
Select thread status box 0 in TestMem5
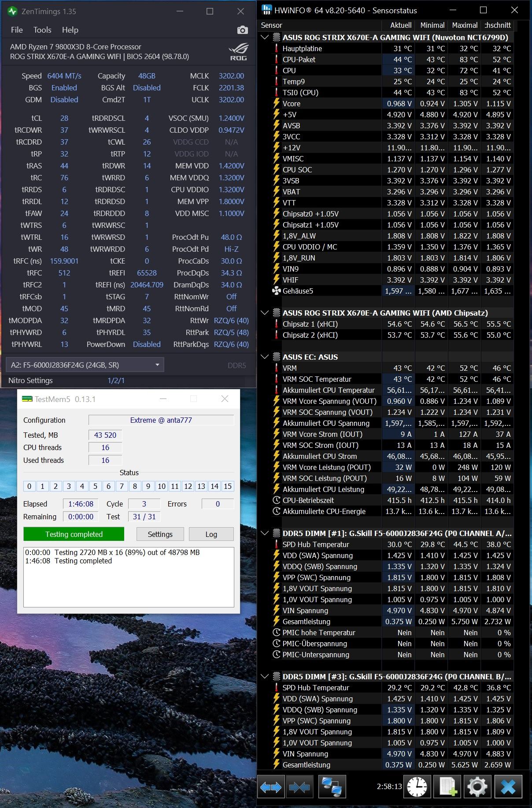pos(29,486)
